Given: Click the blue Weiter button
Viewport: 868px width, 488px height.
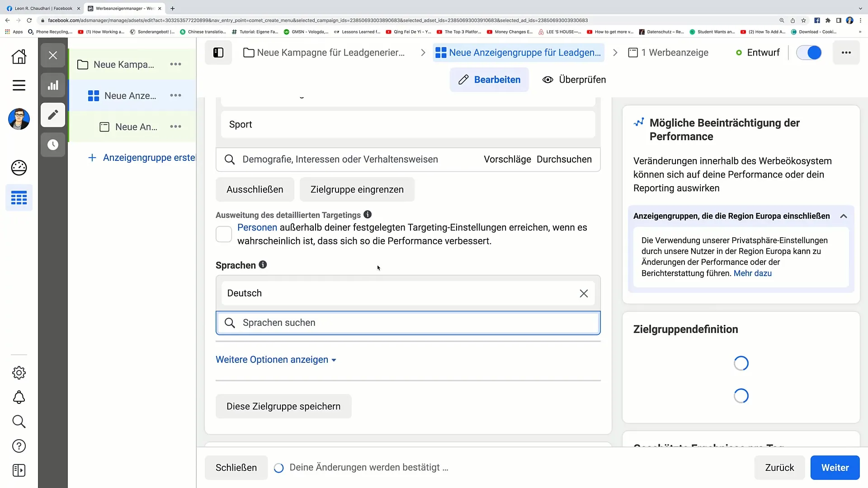Looking at the screenshot, I should point(835,468).
